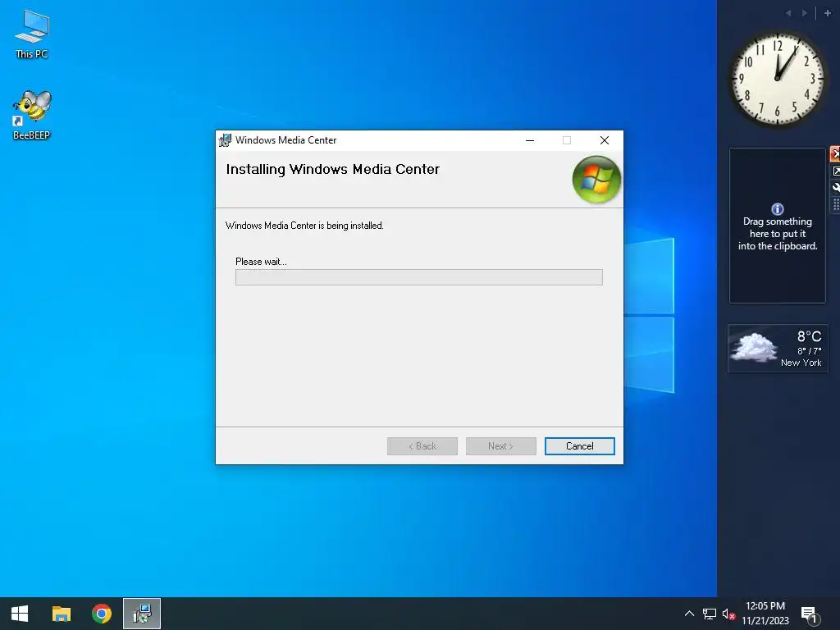The image size is (840, 630).
Task: Open Google Chrome from the taskbar
Action: (101, 614)
